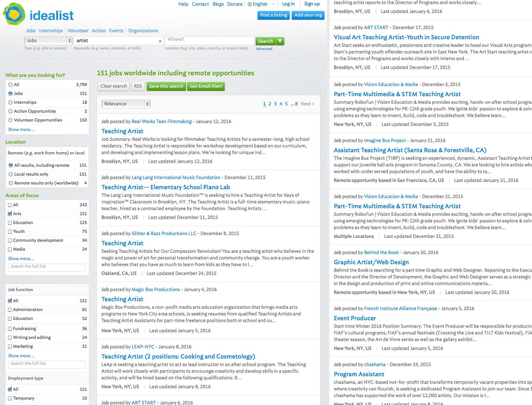Open Imagine Bus Project organization link
The width and height of the screenshot is (532, 405).
pyautogui.click(x=385, y=140)
